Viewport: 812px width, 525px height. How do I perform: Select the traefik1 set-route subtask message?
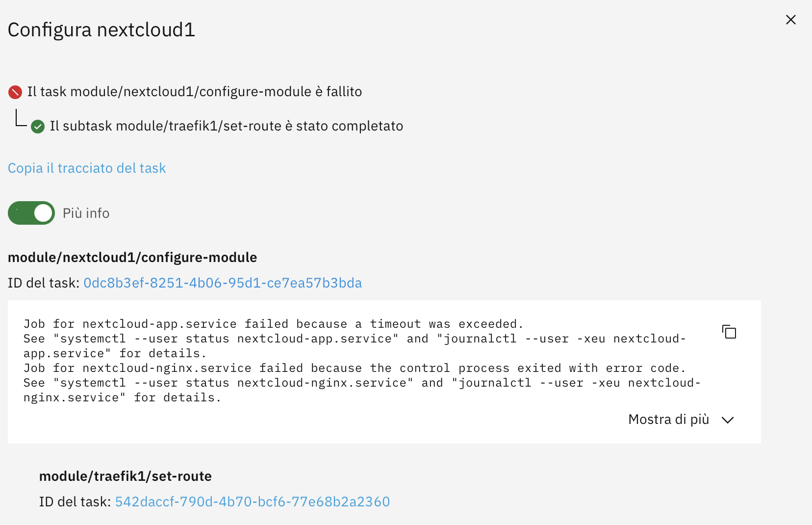click(227, 126)
